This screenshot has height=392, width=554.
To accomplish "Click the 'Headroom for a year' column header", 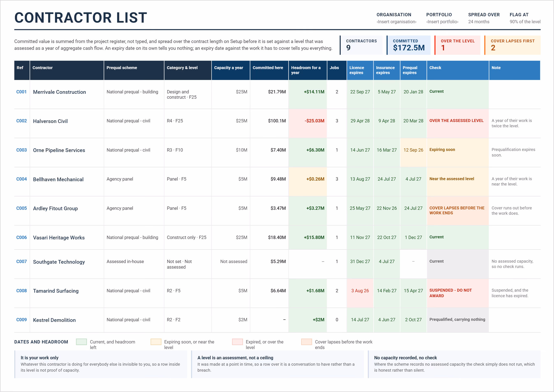I will [x=308, y=70].
